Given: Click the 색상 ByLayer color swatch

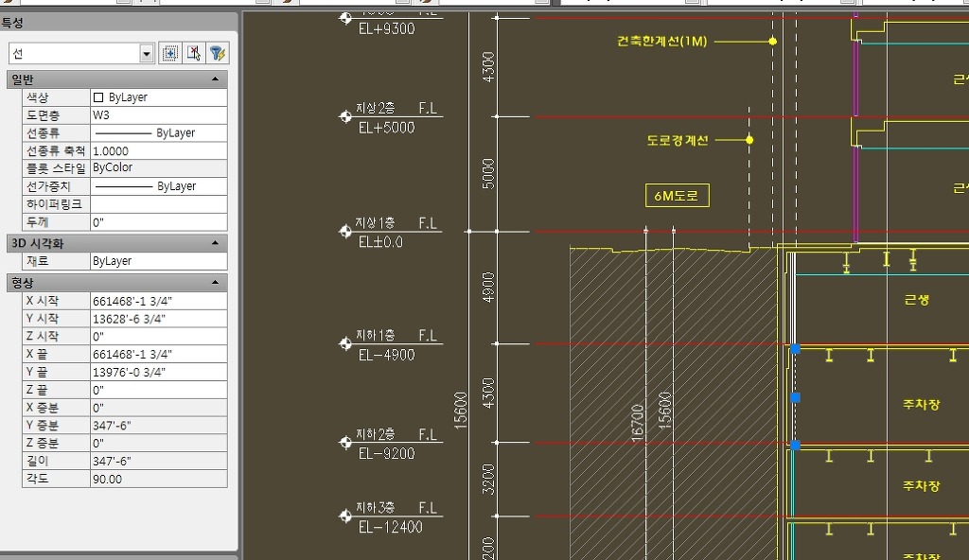Looking at the screenshot, I should tap(98, 97).
